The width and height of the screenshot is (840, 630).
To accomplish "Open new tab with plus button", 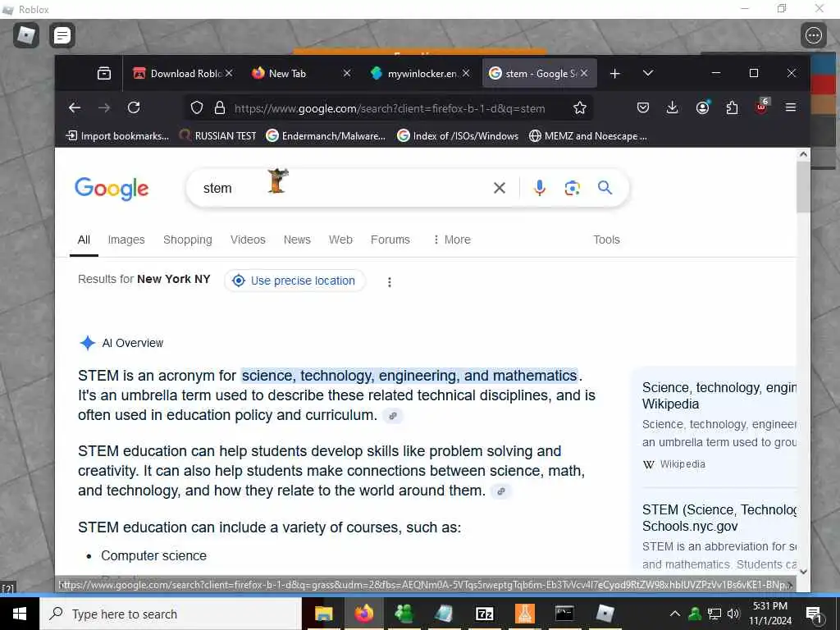I will (615, 73).
